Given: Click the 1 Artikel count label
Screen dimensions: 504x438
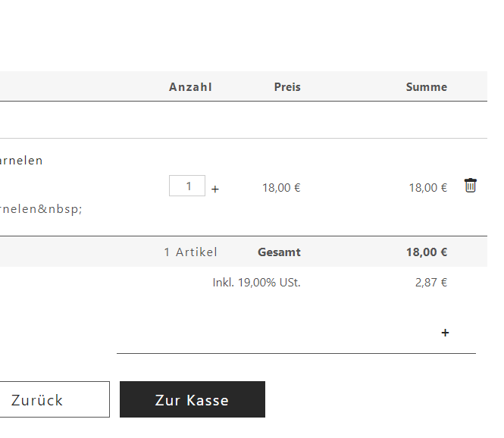Looking at the screenshot, I should [x=190, y=252].
